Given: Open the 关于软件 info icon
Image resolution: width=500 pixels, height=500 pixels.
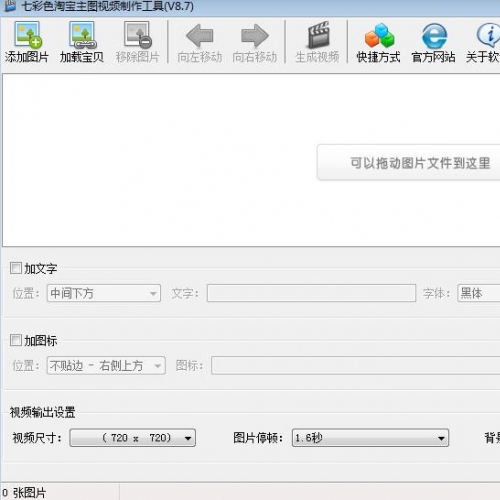Looking at the screenshot, I should point(489,35).
